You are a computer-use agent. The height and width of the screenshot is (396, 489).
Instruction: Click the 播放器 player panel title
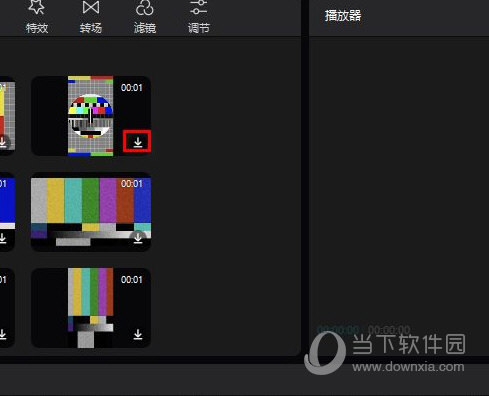coord(343,16)
